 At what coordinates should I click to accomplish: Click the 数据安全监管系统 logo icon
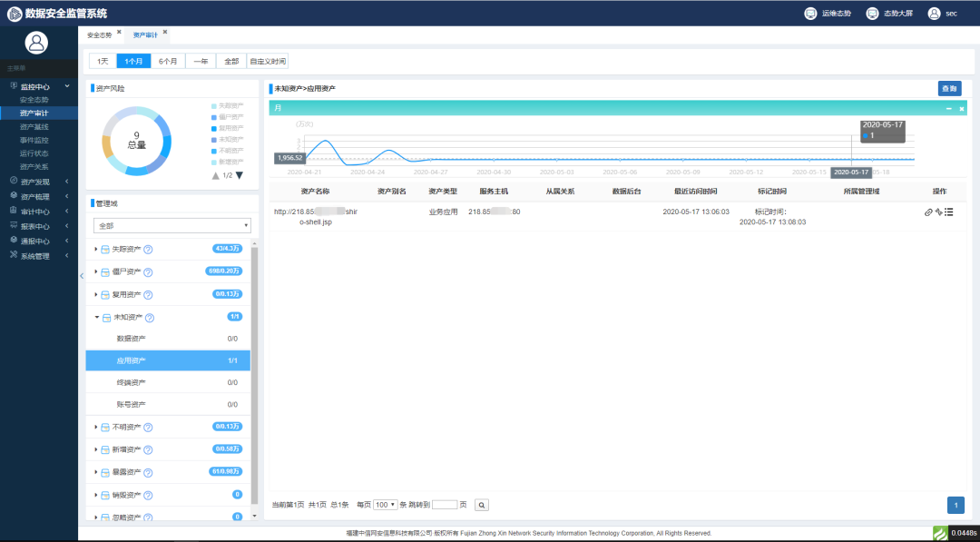tap(14, 13)
